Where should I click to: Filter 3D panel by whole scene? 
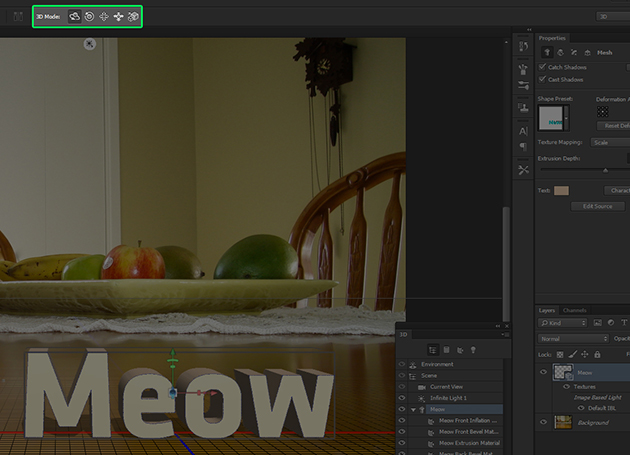(x=433, y=350)
